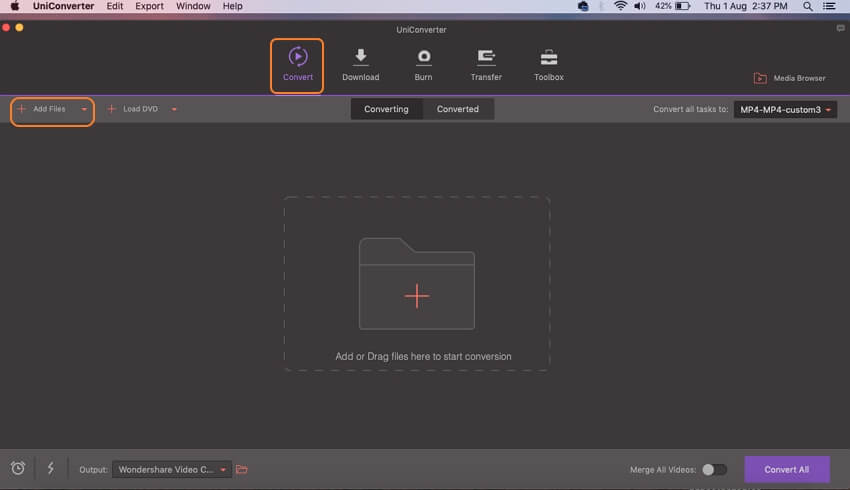Open Notification Center list icon

point(829,7)
